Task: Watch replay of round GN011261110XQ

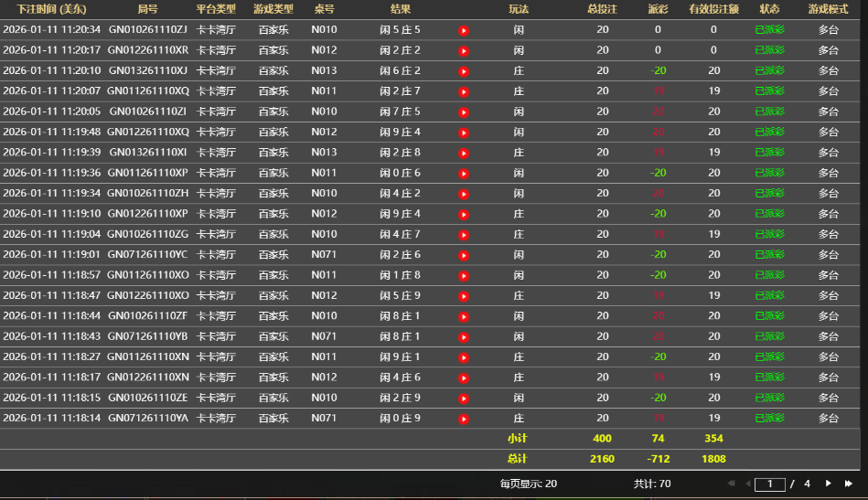Action: (x=464, y=91)
